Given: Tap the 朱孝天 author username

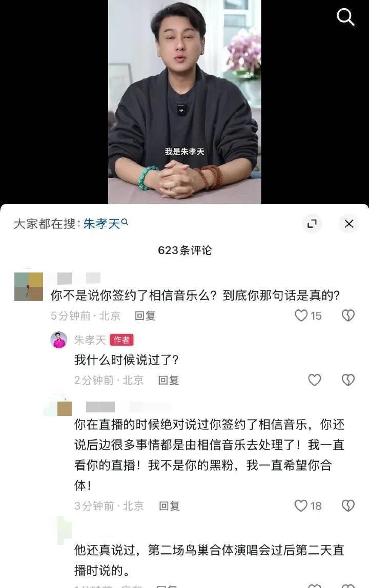Looking at the screenshot, I should 90,340.
